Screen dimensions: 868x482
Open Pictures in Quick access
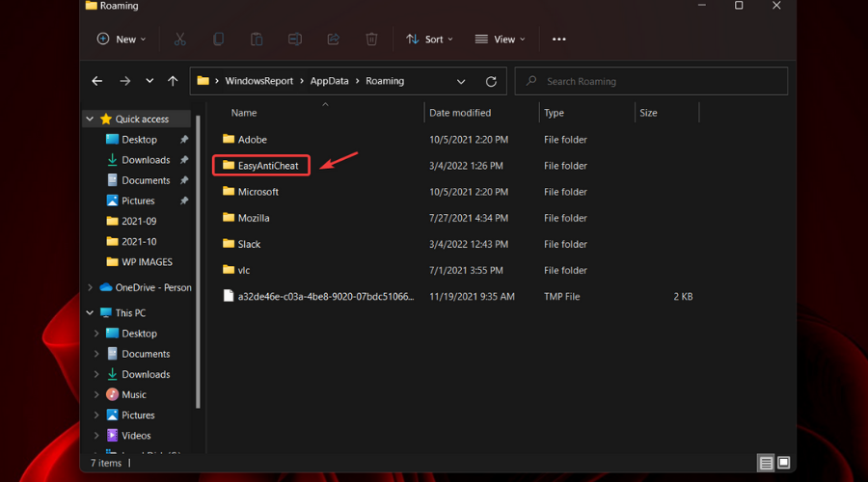coord(130,201)
